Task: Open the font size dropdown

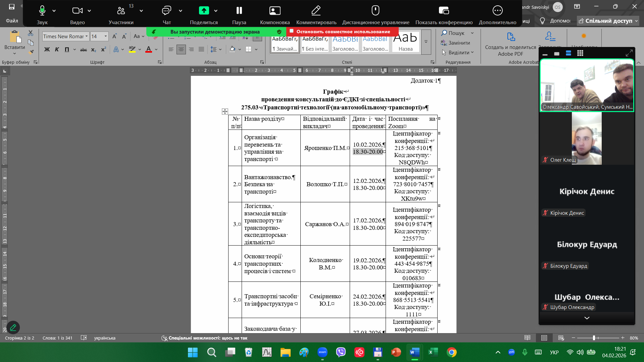Action: (x=106, y=36)
